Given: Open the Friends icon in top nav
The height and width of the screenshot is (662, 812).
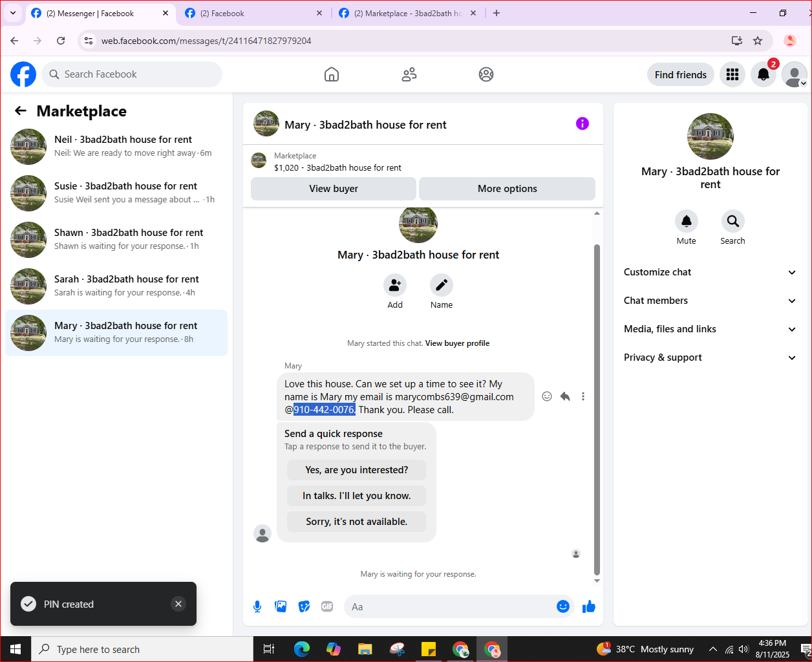Looking at the screenshot, I should pyautogui.click(x=409, y=74).
